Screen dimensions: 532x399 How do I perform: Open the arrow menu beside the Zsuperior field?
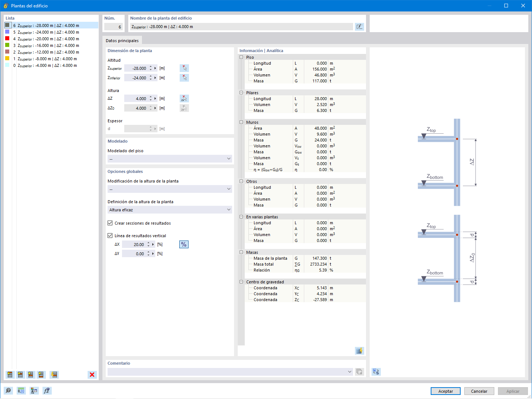tap(155, 68)
